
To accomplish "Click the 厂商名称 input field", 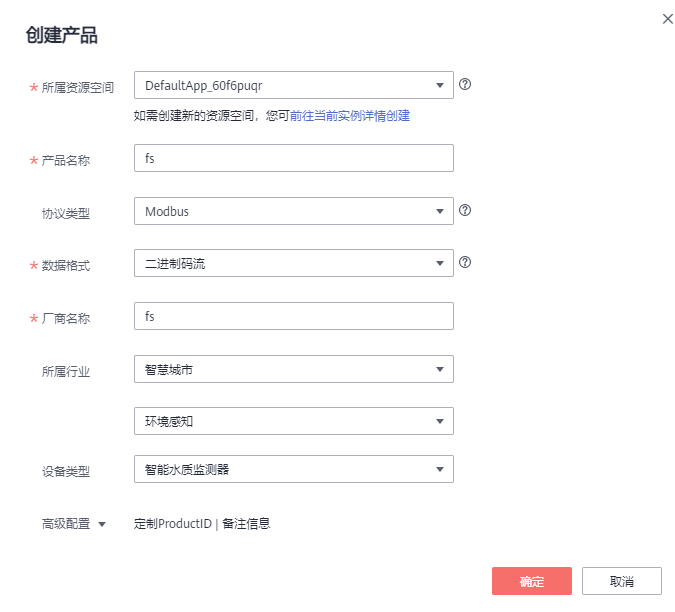I will pyautogui.click(x=293, y=317).
